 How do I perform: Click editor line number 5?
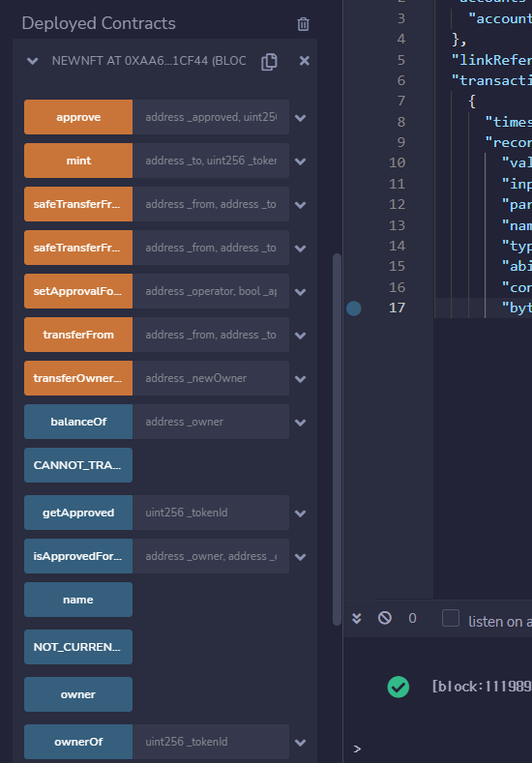coord(401,60)
